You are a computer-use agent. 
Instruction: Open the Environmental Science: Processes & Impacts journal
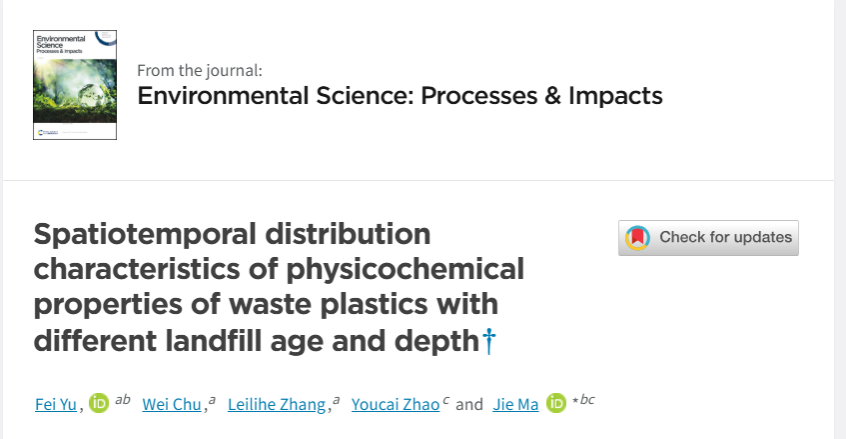click(399, 96)
